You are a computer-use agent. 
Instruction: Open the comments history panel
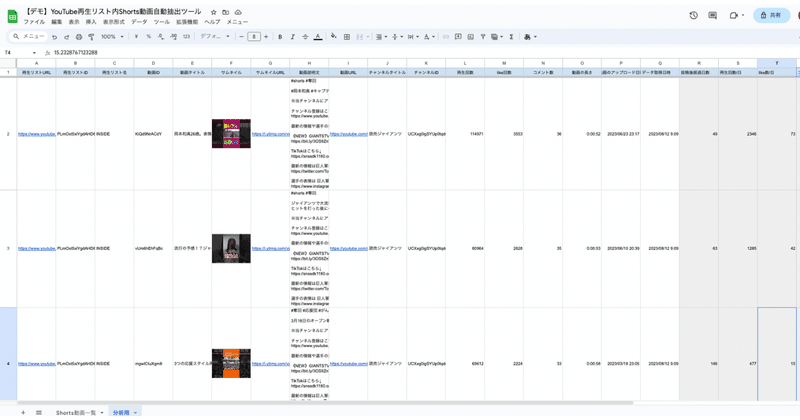click(713, 15)
